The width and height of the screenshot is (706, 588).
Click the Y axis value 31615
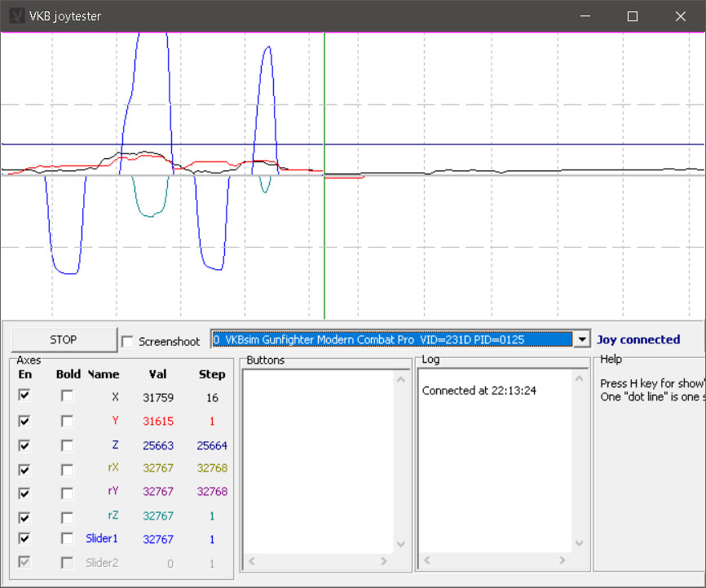coord(158,422)
